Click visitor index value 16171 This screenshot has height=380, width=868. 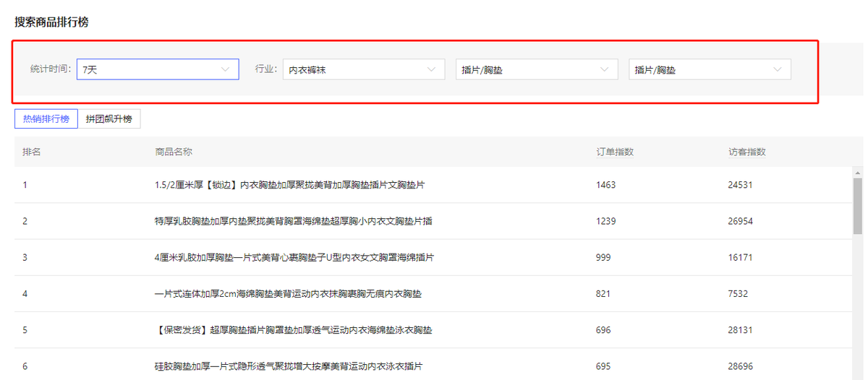click(741, 257)
